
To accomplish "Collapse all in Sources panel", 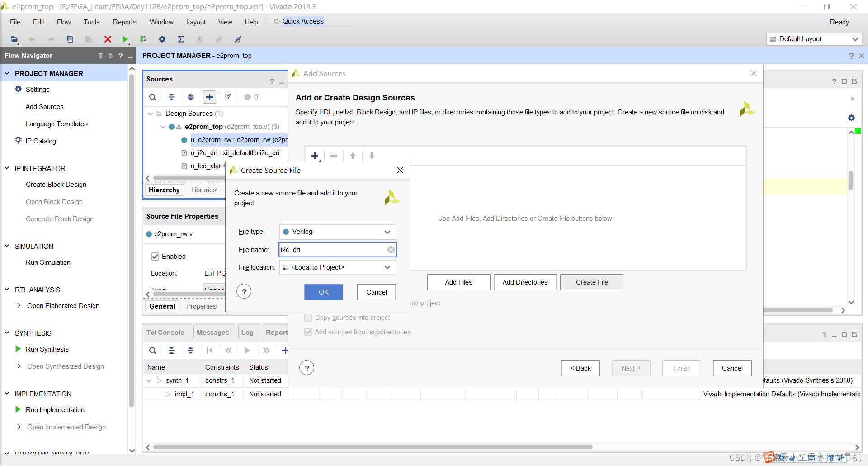I will 171,97.
